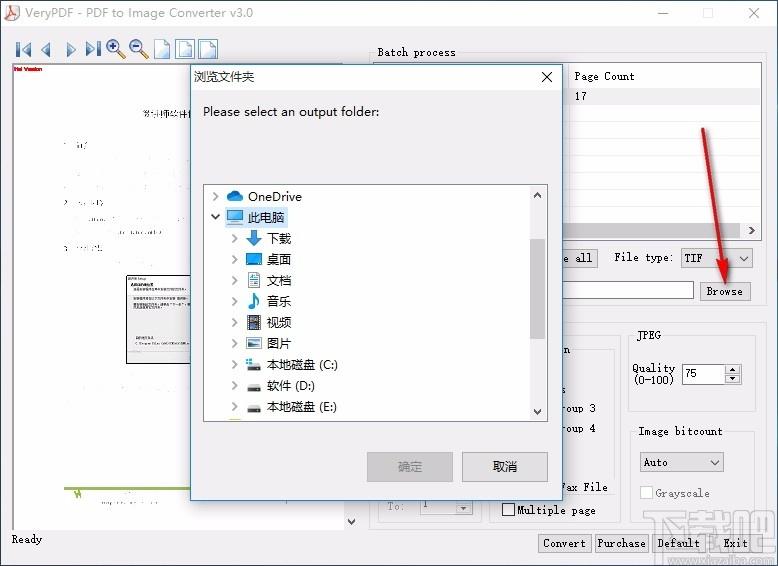Enable the Multiple page checkbox
The width and height of the screenshot is (778, 566).
[x=508, y=509]
